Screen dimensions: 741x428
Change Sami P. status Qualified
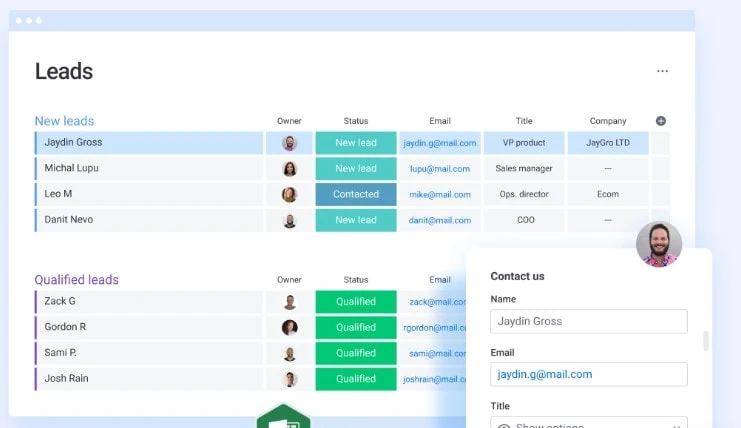point(356,353)
